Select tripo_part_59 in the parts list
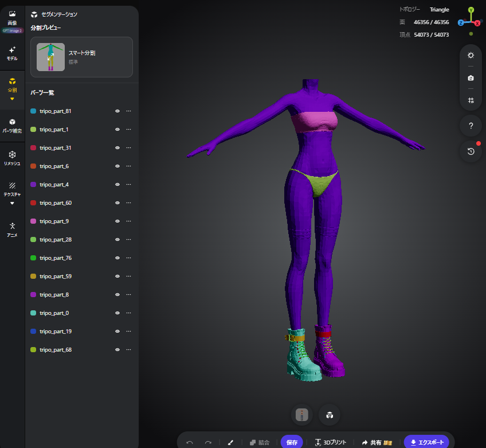The image size is (486, 448). point(81,276)
